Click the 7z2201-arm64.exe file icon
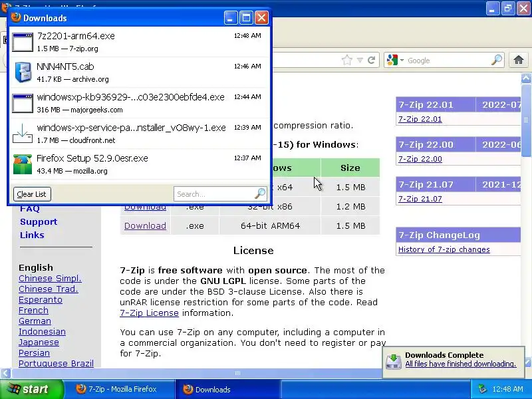This screenshot has height=399, width=532. (x=23, y=43)
